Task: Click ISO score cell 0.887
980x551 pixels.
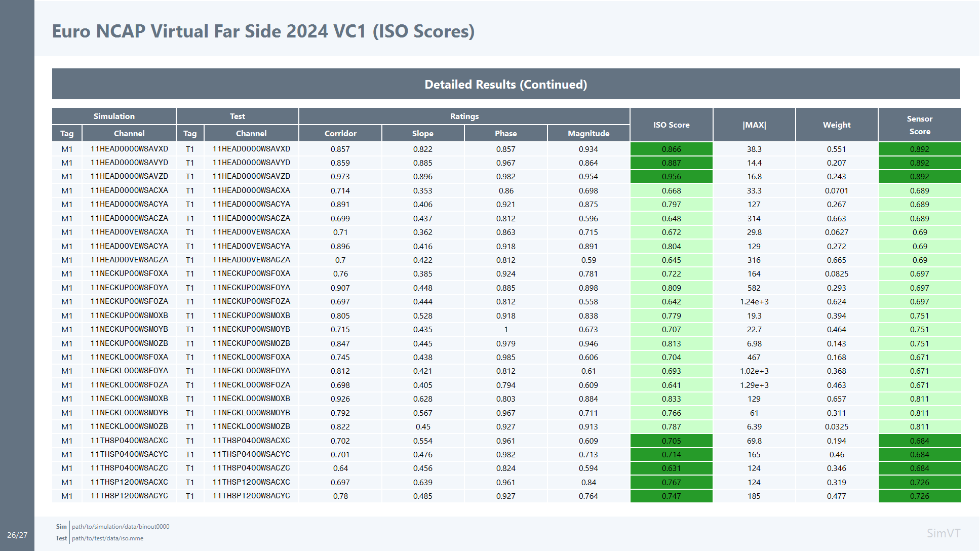Action: pyautogui.click(x=671, y=163)
